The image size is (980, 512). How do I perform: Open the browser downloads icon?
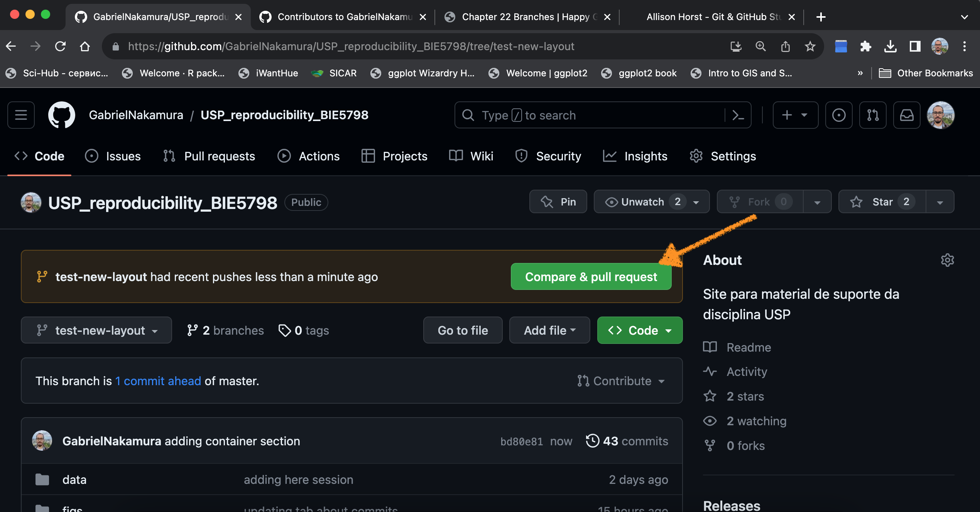pyautogui.click(x=890, y=46)
